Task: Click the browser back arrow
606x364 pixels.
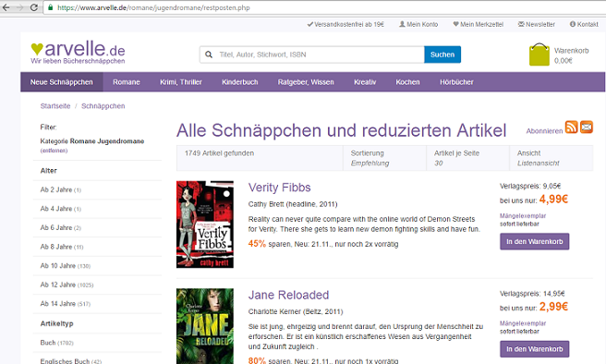Action: (6, 7)
